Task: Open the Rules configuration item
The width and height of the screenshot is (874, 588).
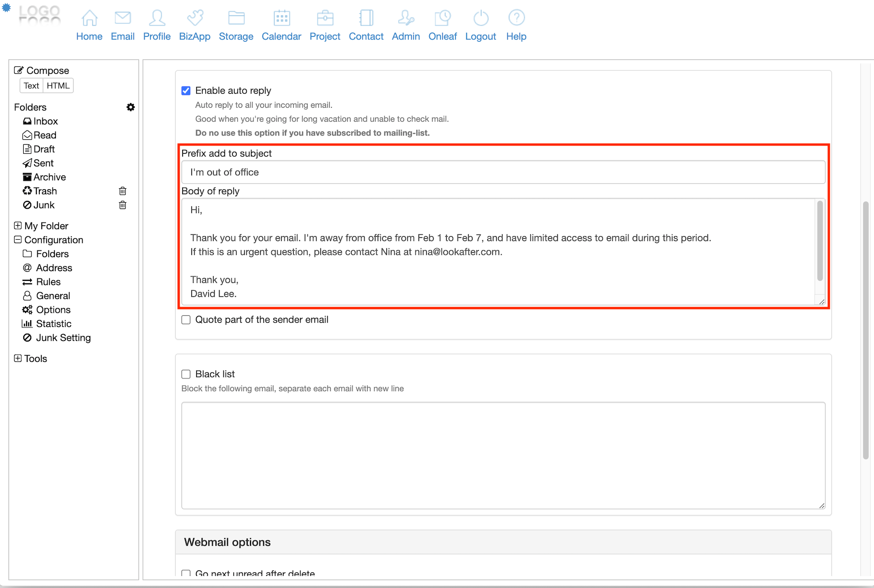Action: pyautogui.click(x=48, y=282)
